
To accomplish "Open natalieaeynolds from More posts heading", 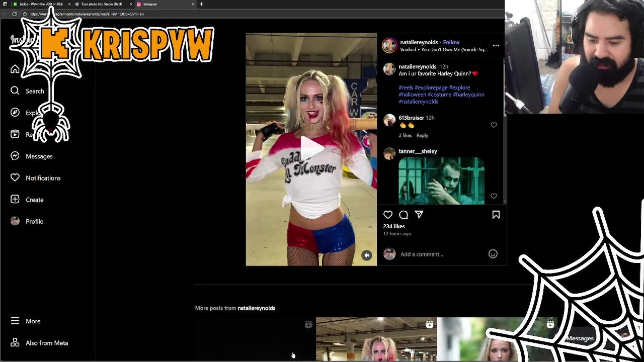I will pyautogui.click(x=256, y=308).
